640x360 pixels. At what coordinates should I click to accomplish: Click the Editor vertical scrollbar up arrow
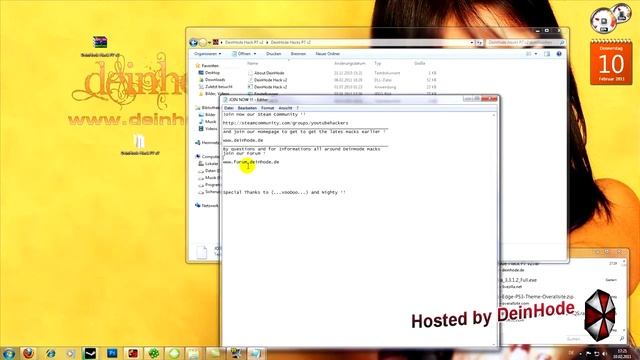pos(494,115)
